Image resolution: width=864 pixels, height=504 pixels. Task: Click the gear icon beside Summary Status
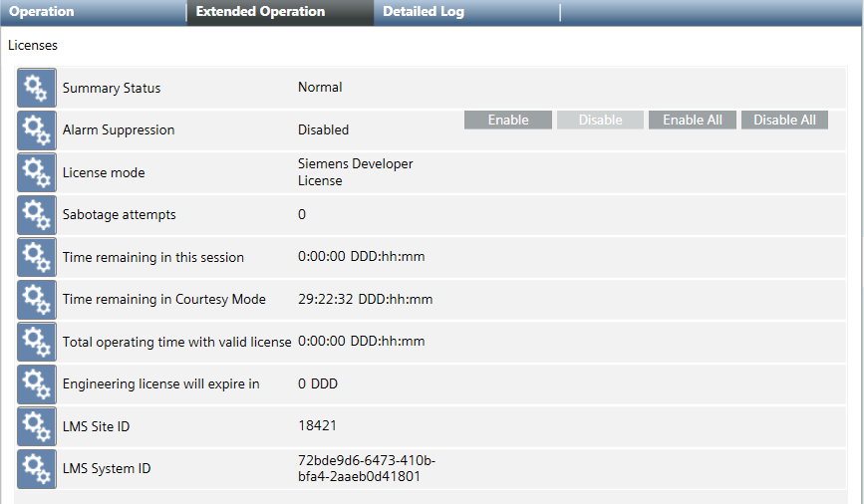tap(37, 89)
